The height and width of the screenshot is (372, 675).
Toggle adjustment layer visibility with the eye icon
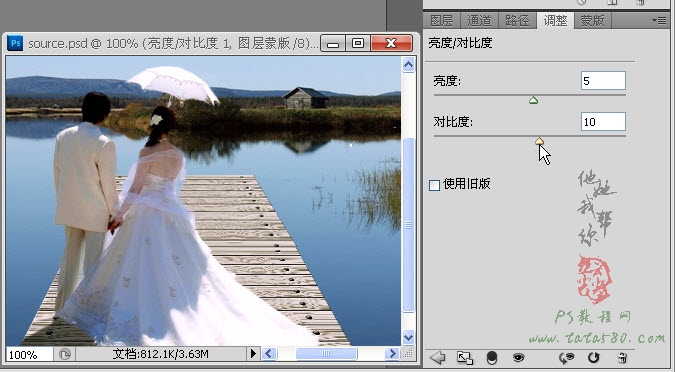[x=519, y=357]
